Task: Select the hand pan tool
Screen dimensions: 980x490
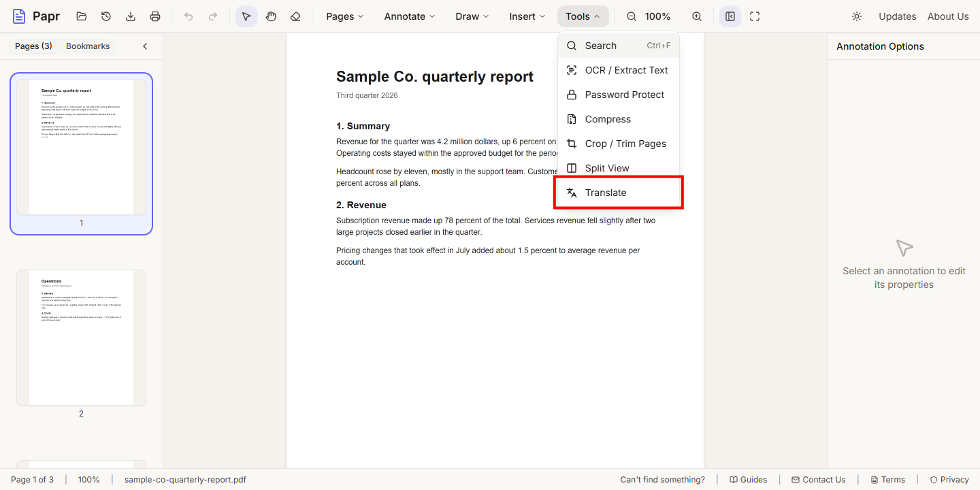Action: point(271,16)
